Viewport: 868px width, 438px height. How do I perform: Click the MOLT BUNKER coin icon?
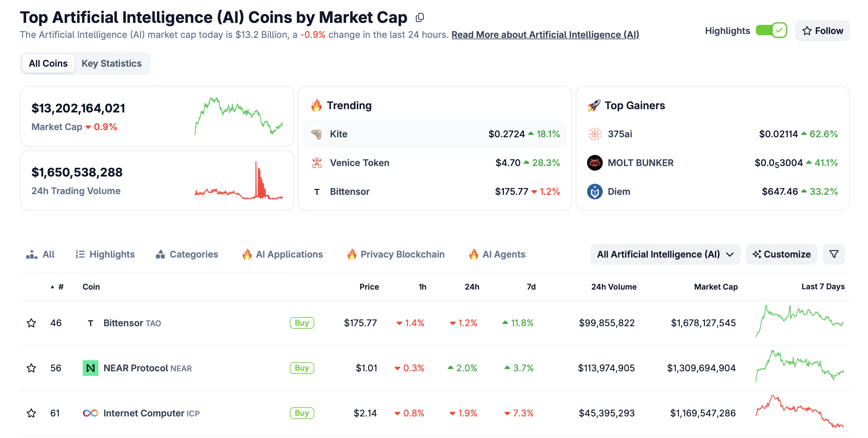click(x=594, y=163)
